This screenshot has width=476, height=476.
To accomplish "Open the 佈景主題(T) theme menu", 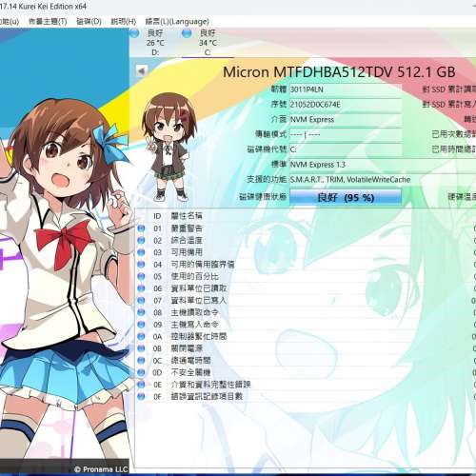I will [48, 22].
